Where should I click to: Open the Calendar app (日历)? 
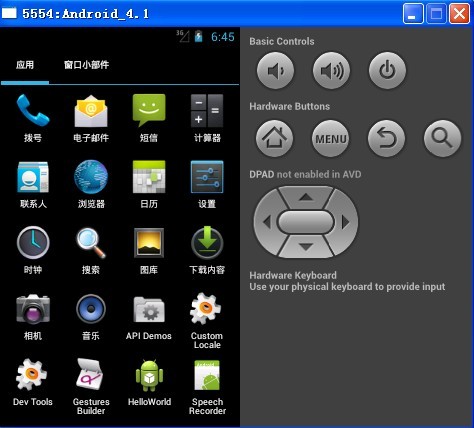tap(149, 184)
